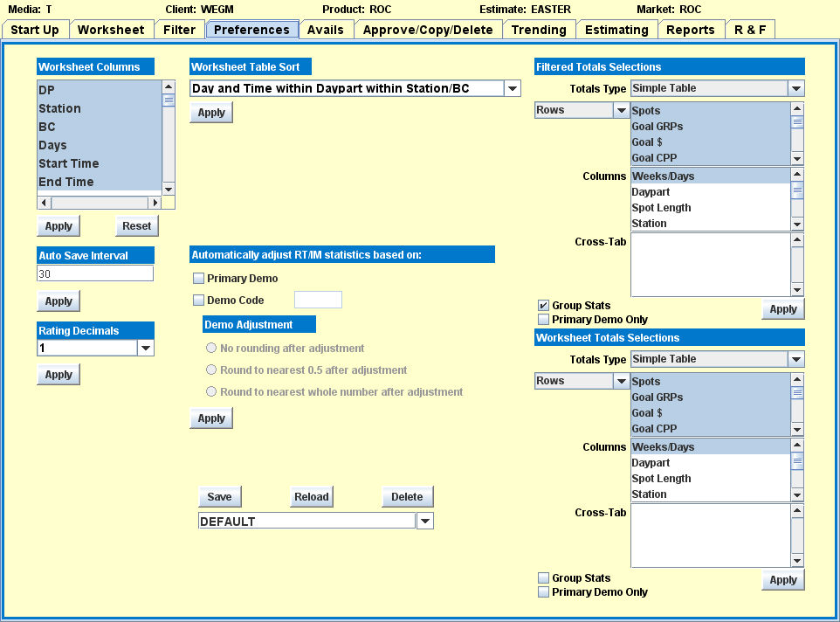The image size is (840, 622).
Task: Enable Group Stats in Worksheet Totals Selections
Action: [x=543, y=578]
